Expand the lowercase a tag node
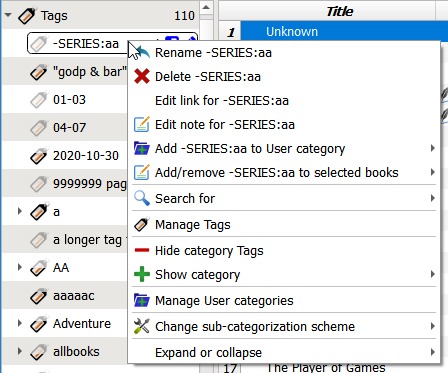The image size is (448, 373). coord(20,211)
